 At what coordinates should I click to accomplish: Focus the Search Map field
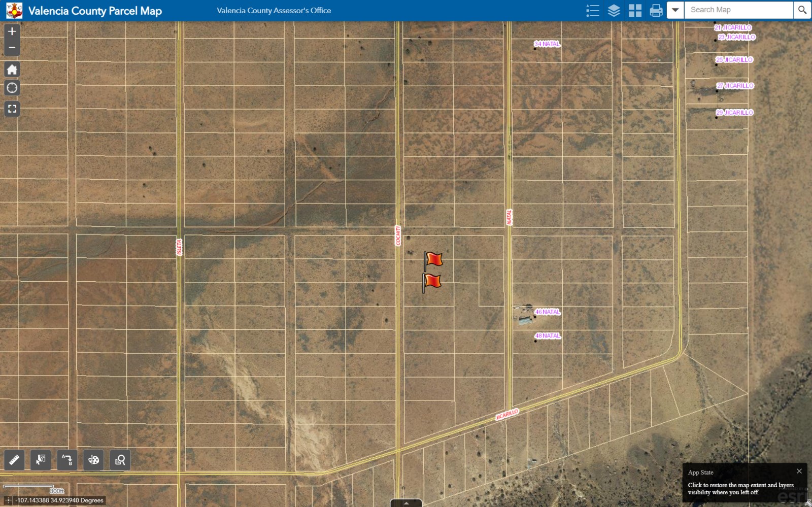click(738, 10)
